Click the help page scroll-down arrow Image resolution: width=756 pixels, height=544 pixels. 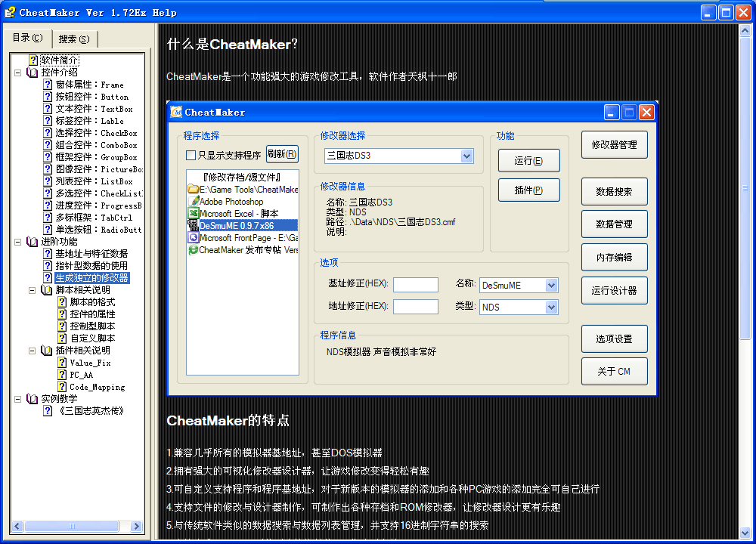tap(745, 533)
